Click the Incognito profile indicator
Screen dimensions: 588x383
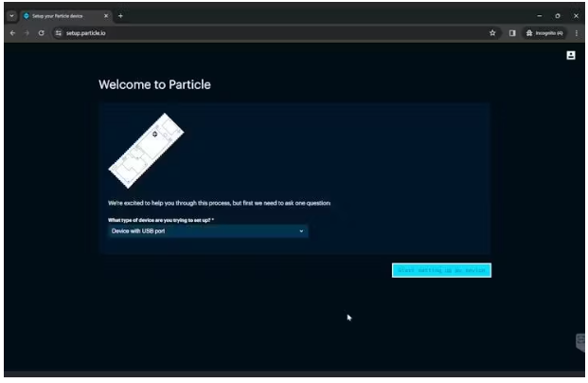click(x=544, y=33)
